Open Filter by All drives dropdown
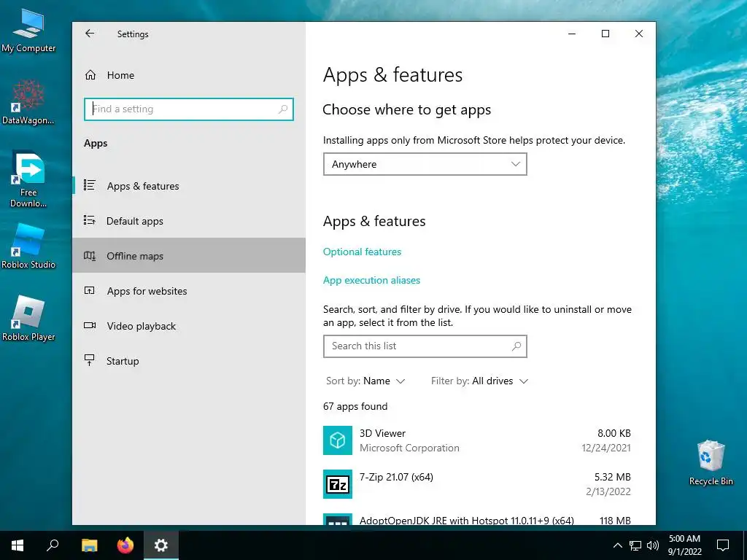The height and width of the screenshot is (560, 747). pyautogui.click(x=480, y=381)
